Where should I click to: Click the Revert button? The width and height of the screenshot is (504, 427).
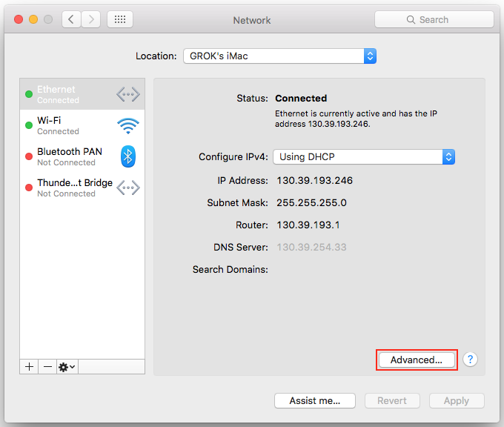point(392,400)
